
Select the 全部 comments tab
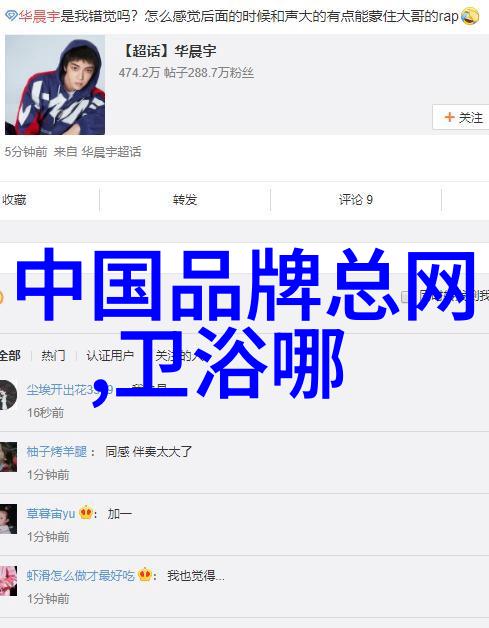pos(10,355)
